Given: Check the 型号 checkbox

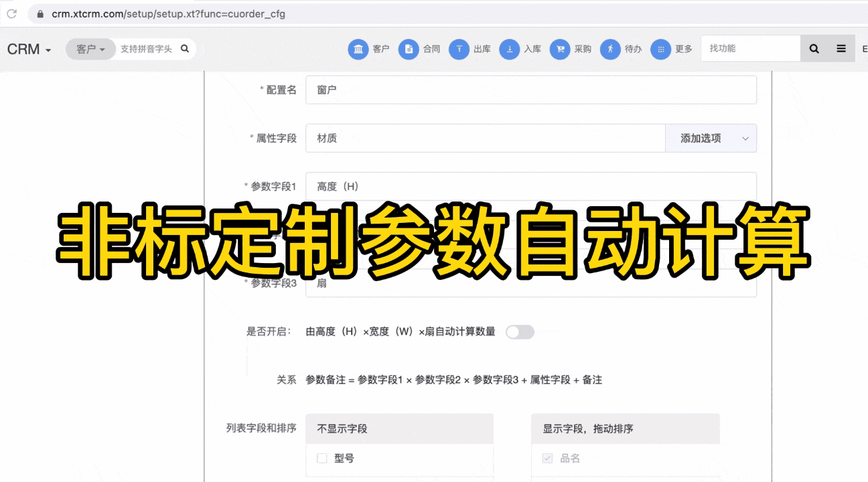Looking at the screenshot, I should click(x=322, y=459).
